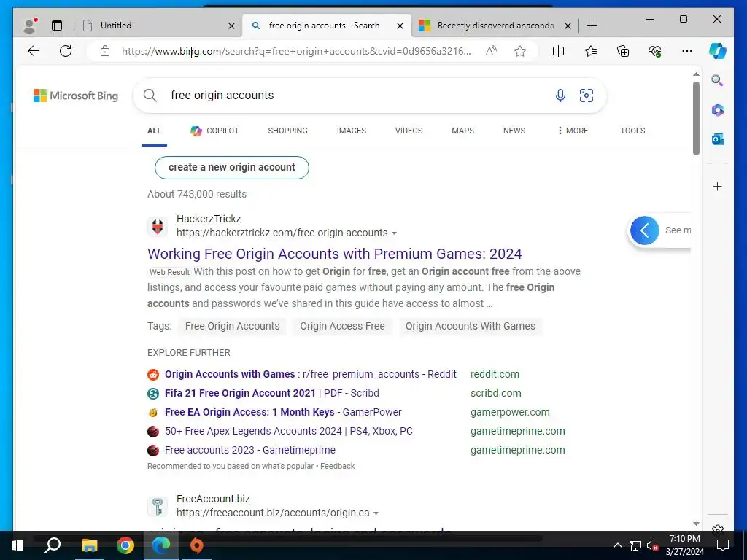Open the notification center icon
747x560 pixels.
723,545
